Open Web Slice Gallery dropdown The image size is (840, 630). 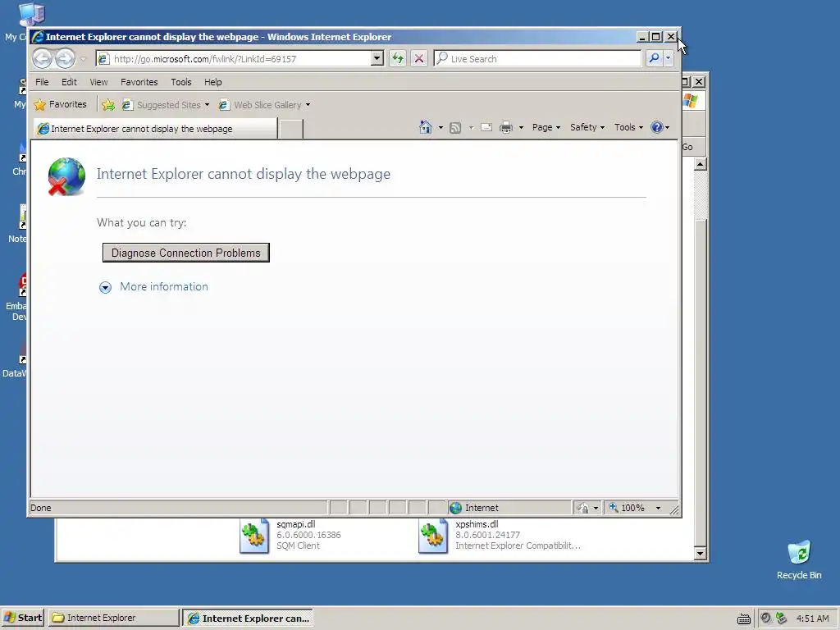pos(265,105)
